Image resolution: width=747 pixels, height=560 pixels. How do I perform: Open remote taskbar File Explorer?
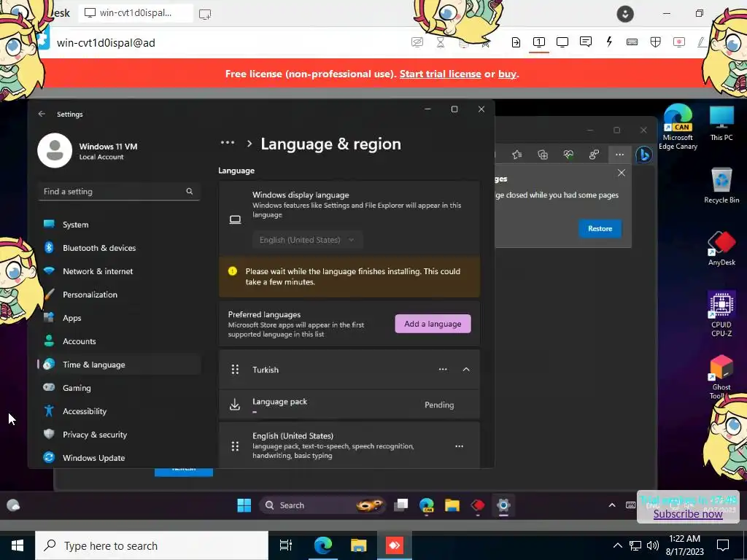(x=452, y=505)
